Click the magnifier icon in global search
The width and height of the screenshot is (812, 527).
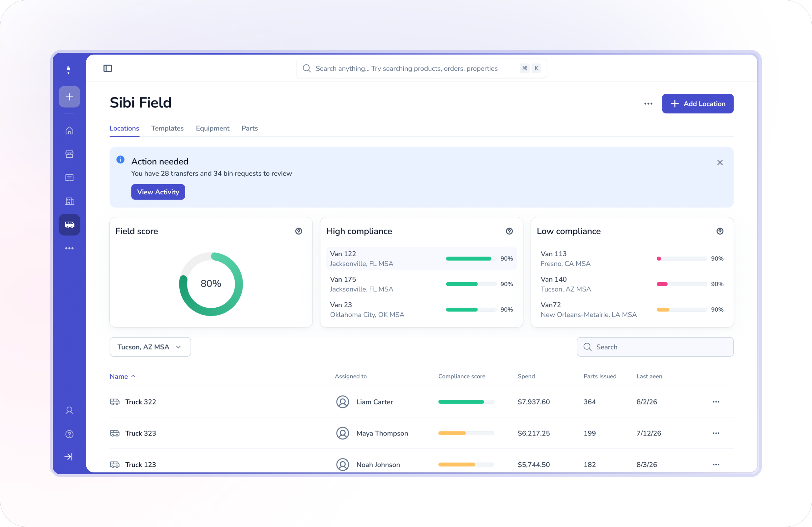pyautogui.click(x=307, y=68)
